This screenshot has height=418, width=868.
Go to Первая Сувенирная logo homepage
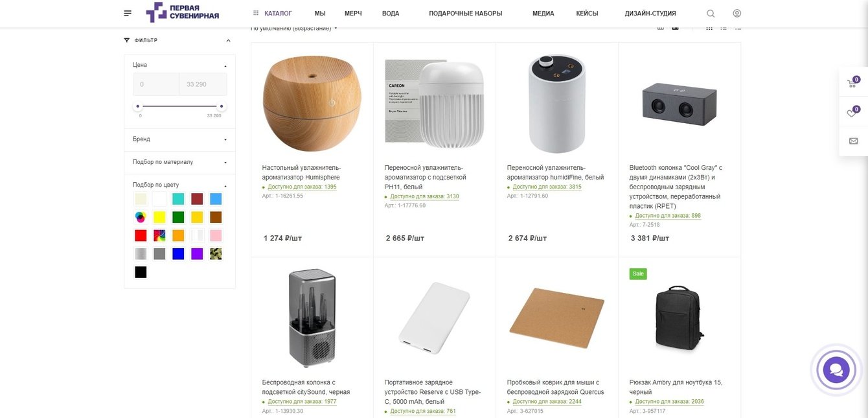click(x=183, y=12)
